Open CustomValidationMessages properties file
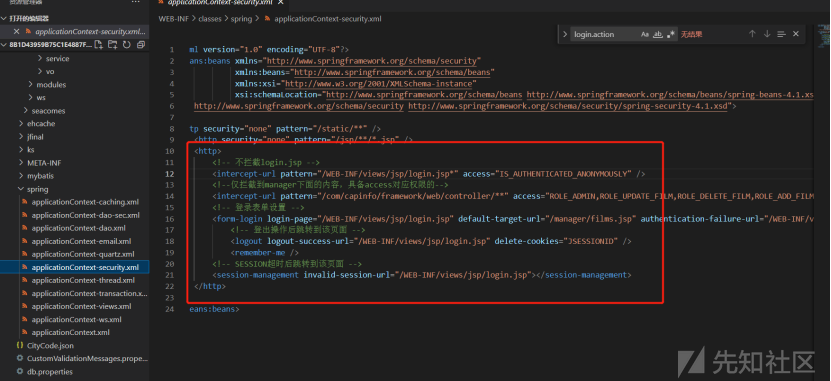 click(x=87, y=359)
